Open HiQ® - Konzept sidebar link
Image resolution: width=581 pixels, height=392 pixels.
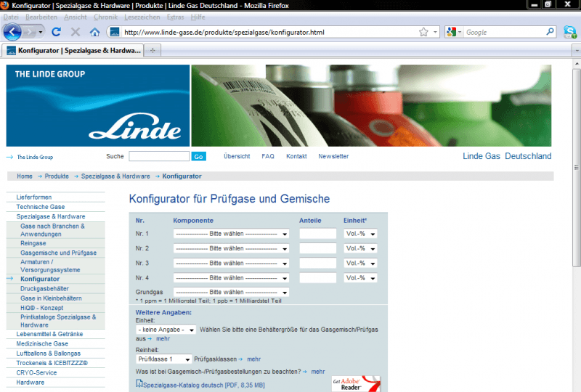42,308
